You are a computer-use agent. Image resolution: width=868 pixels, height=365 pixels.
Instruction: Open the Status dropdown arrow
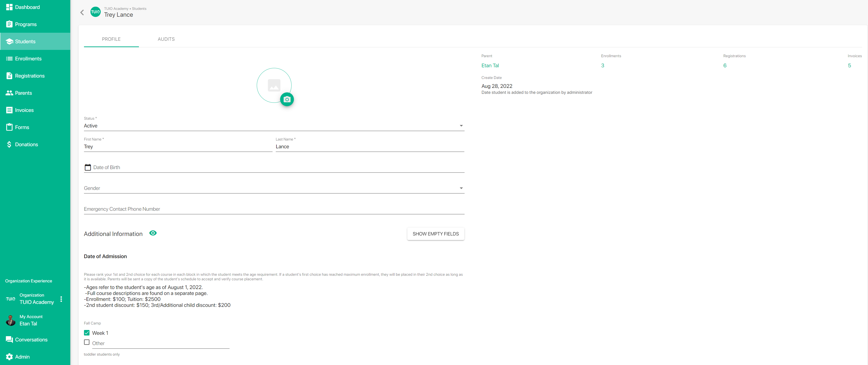[461, 126]
